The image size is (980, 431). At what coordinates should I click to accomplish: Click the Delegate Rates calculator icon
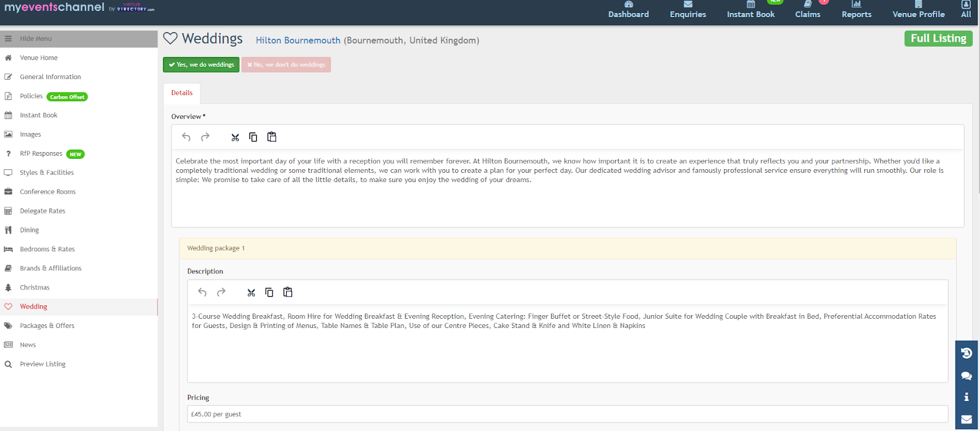pos(8,211)
